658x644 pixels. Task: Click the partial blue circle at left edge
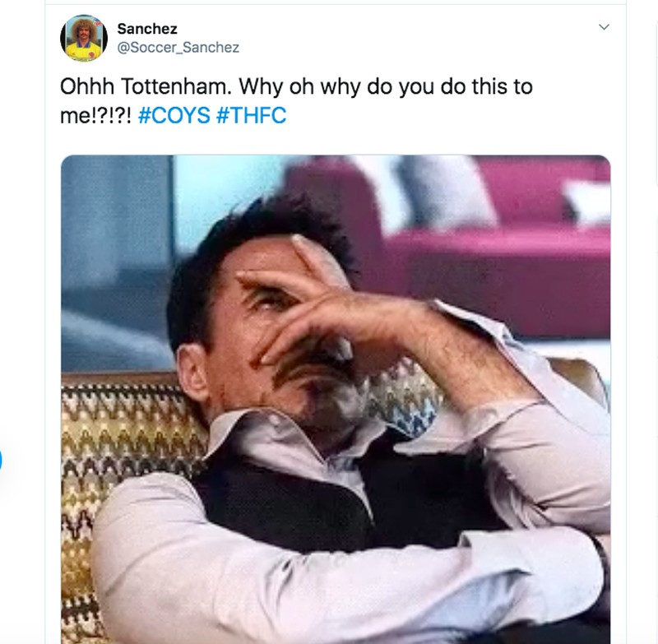[2, 461]
